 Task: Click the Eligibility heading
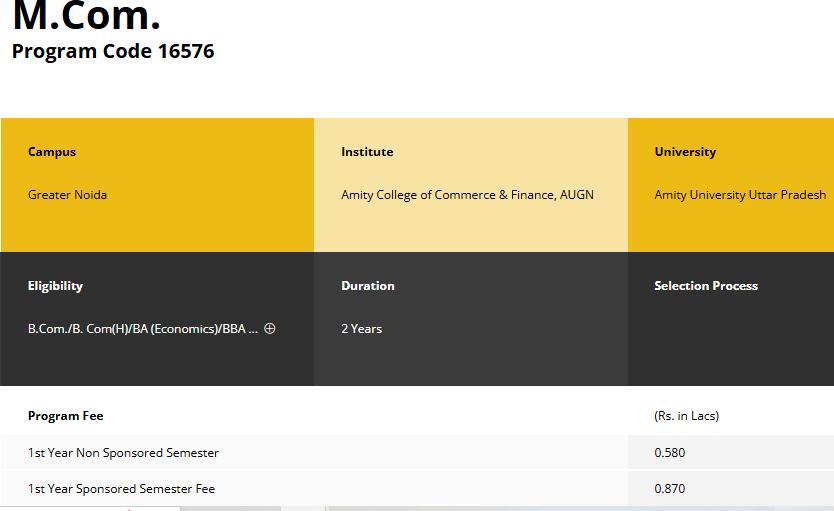[55, 286]
